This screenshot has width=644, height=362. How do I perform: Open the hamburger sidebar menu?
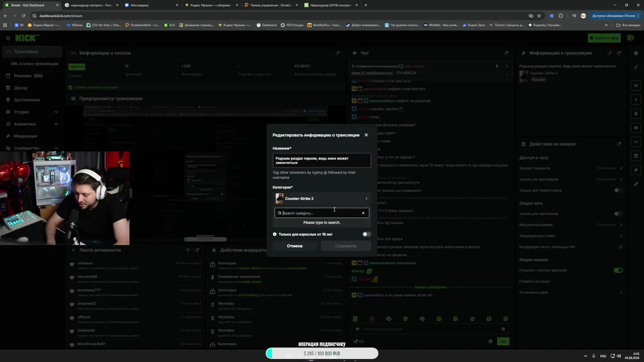(x=8, y=38)
